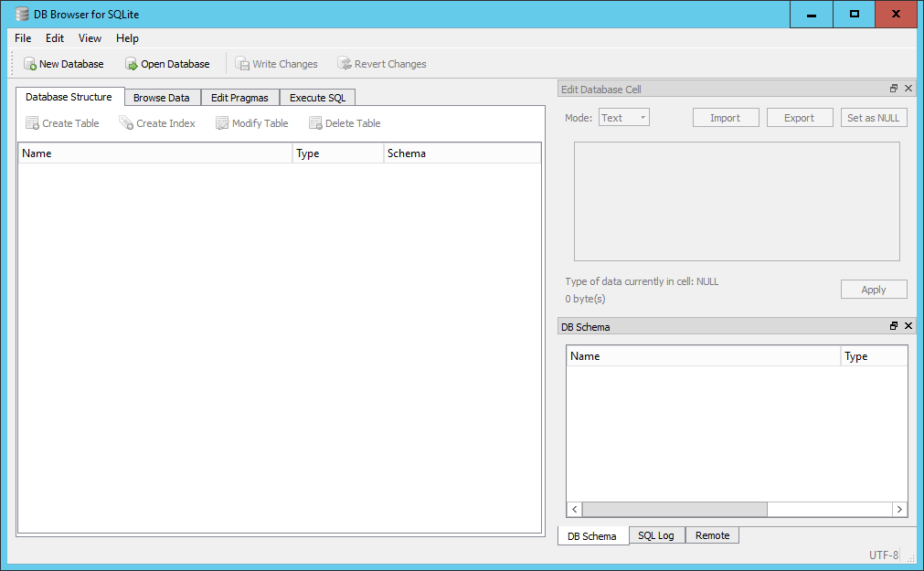Viewport: 924px width, 571px height.
Task: Switch to the Execute SQL tab
Action: (x=318, y=98)
